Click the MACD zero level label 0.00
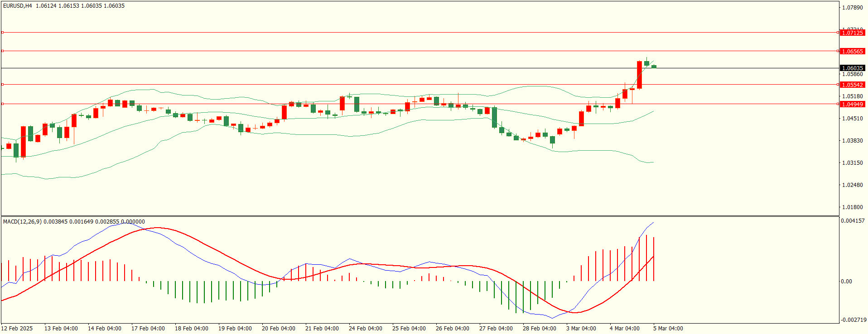The width and height of the screenshot is (868, 334). coord(846,282)
